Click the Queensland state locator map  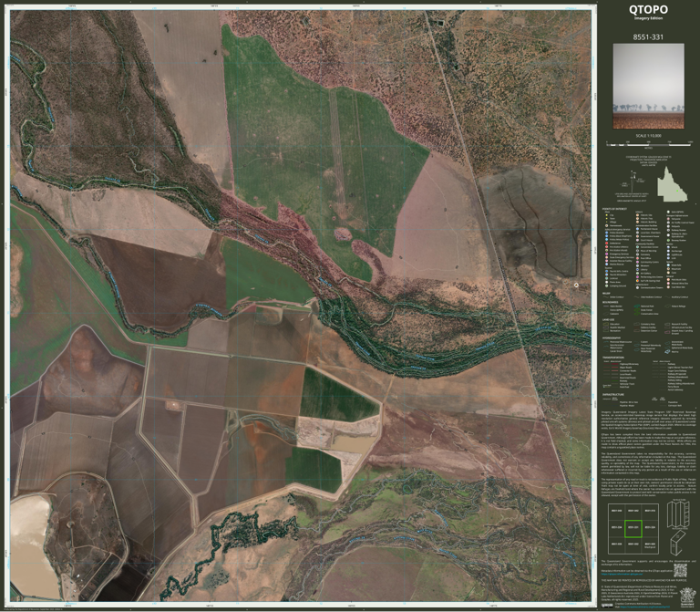point(672,183)
